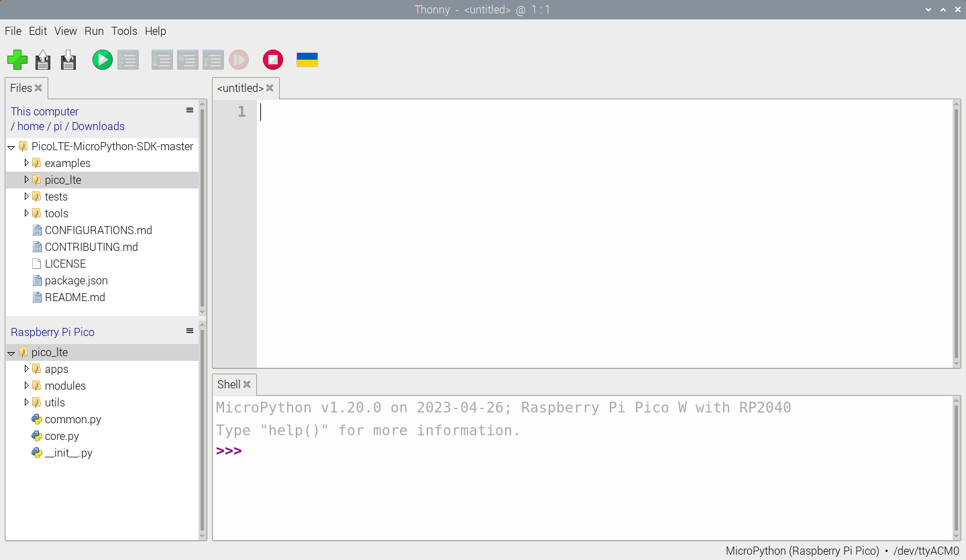Expand the modules folder on Pico
The height and width of the screenshot is (560, 966).
[x=26, y=386]
